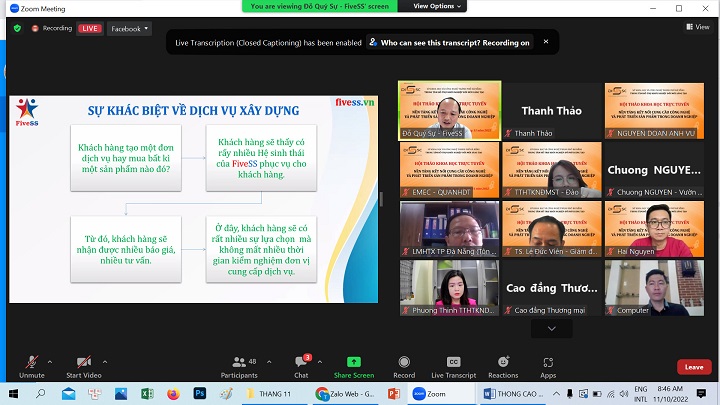The image size is (720, 405).
Task: Leave the meeting with red Leave button
Action: (x=694, y=367)
